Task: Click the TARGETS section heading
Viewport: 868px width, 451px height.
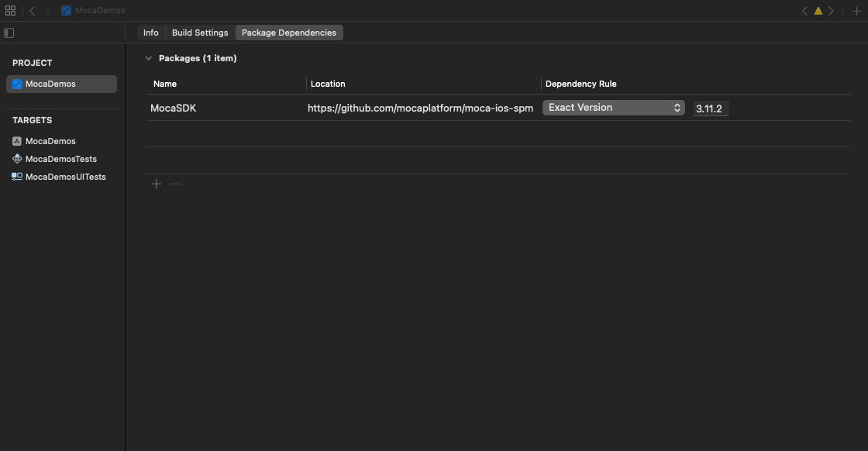Action: [32, 120]
